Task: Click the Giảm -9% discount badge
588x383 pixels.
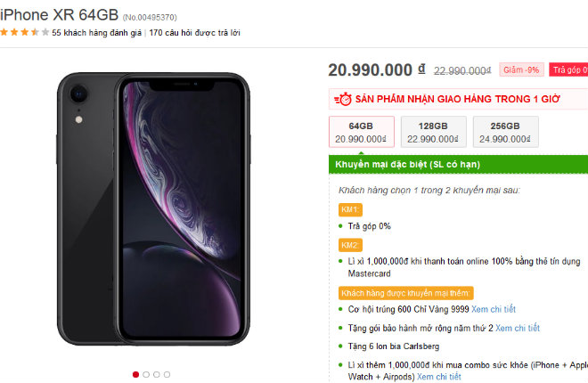Action: (521, 70)
